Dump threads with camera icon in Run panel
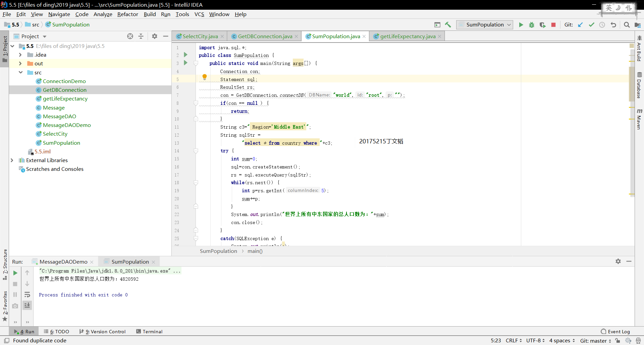 pyautogui.click(x=15, y=306)
